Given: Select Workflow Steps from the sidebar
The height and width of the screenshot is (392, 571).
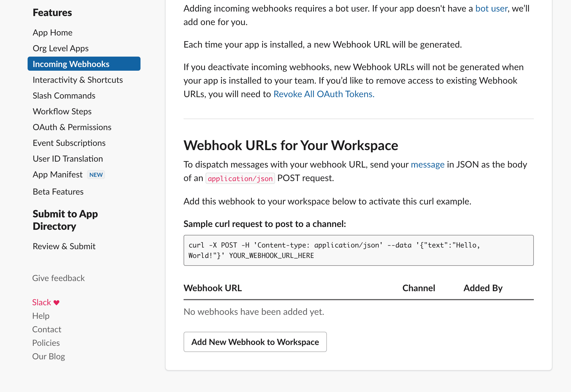Looking at the screenshot, I should 62,111.
